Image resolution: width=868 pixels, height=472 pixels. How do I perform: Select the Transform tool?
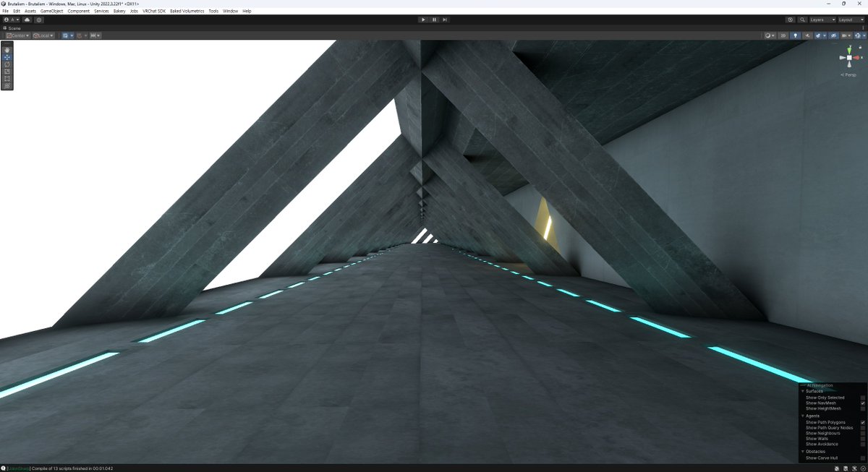tap(7, 86)
